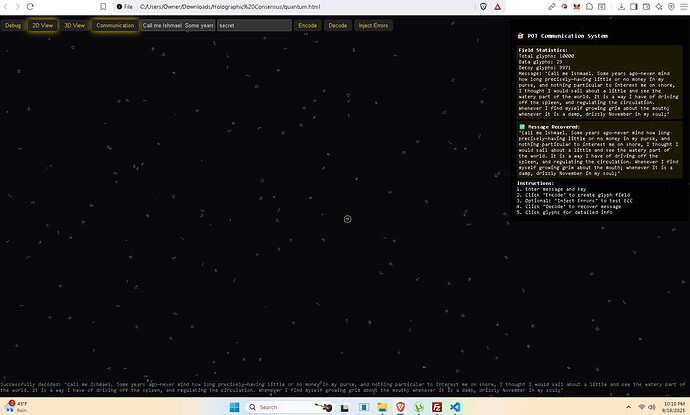Click the secret key input field
Screen dimensions: 690x415
[253, 25]
